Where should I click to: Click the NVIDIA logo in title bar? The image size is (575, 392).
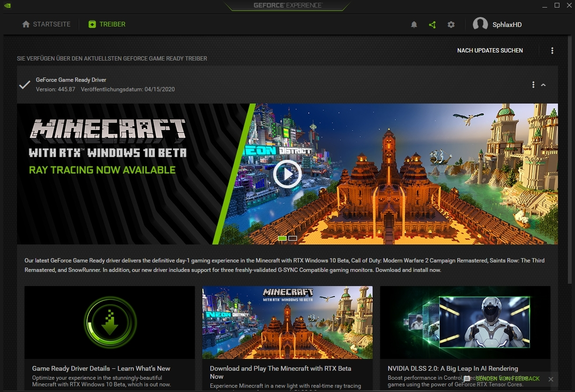tap(7, 6)
